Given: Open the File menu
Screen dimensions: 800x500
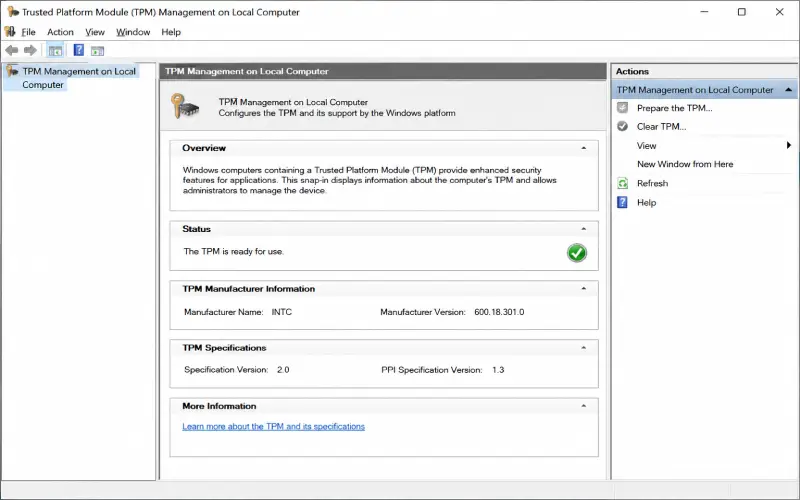Looking at the screenshot, I should point(28,32).
